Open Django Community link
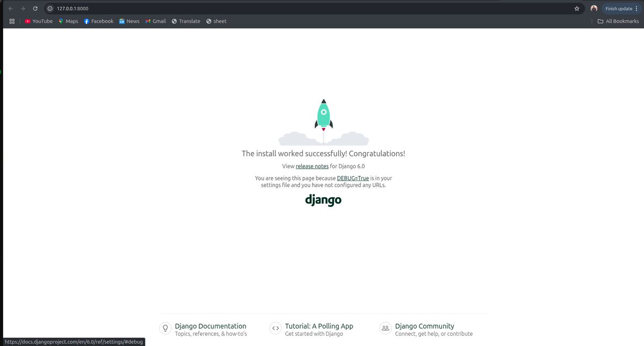 pos(425,326)
